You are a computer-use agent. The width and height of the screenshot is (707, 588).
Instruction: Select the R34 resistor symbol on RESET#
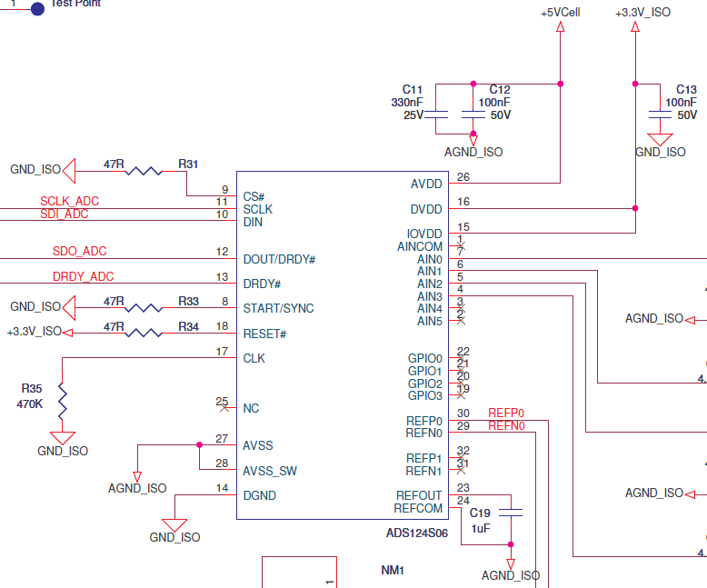point(144,334)
